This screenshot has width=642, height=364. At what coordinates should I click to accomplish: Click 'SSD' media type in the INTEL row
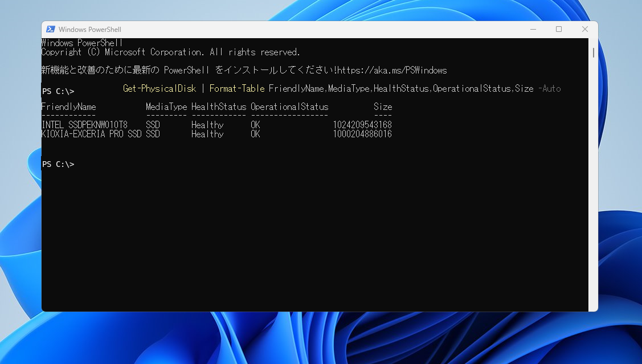click(x=153, y=125)
